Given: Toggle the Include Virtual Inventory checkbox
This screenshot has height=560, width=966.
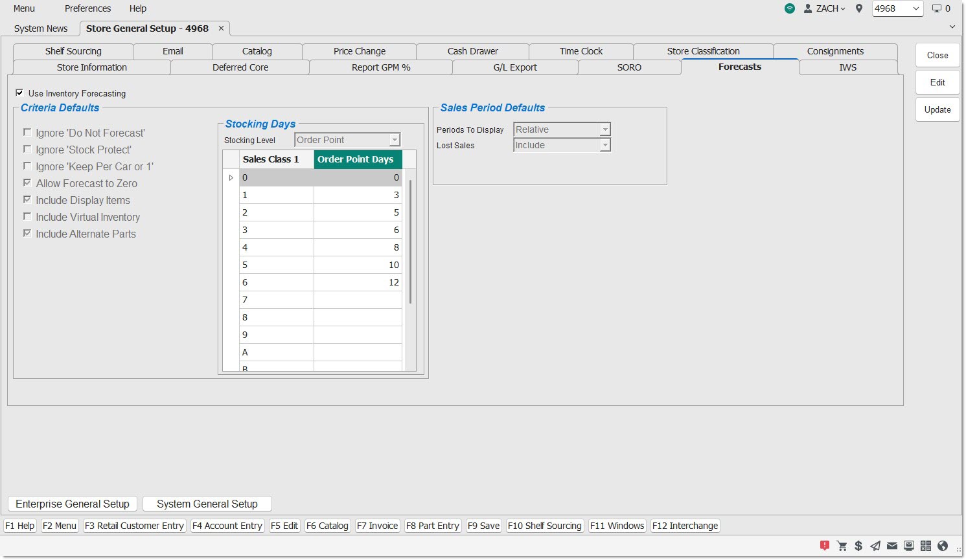Looking at the screenshot, I should click(x=27, y=217).
